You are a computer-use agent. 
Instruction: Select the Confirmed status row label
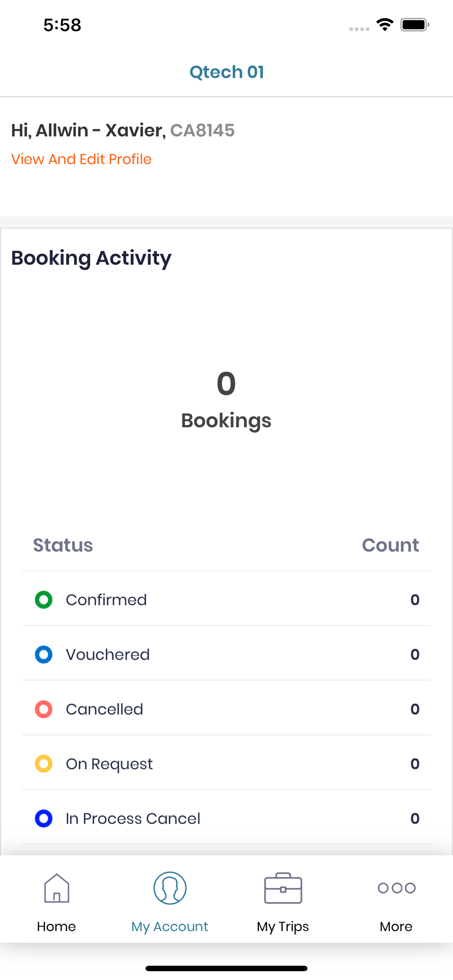point(106,600)
